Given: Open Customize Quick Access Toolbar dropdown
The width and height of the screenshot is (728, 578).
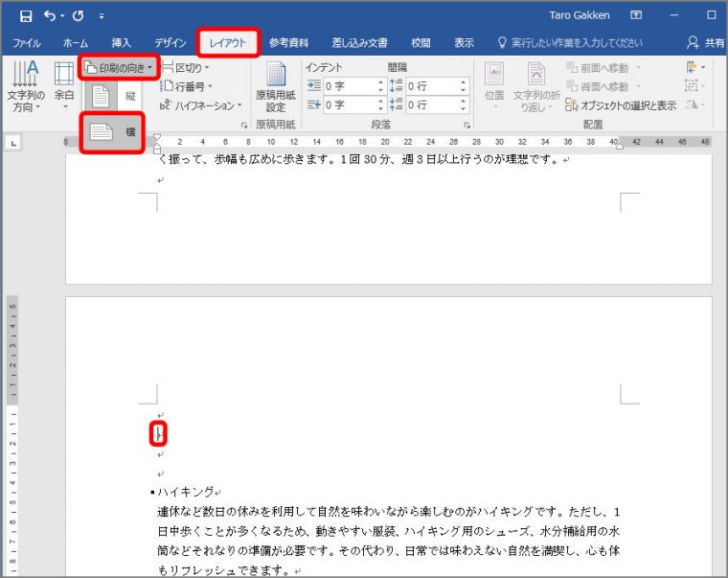Looking at the screenshot, I should (102, 16).
